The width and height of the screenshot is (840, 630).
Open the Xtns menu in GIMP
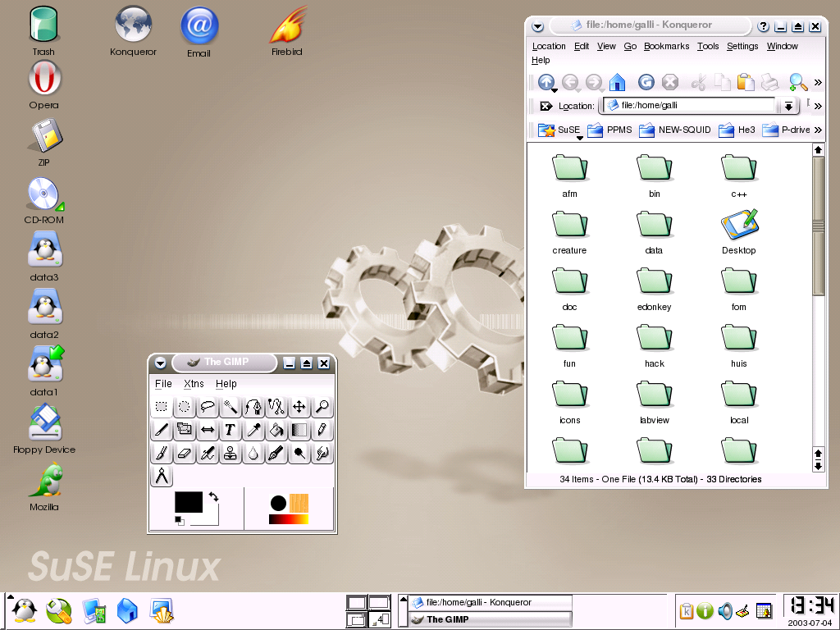click(194, 383)
